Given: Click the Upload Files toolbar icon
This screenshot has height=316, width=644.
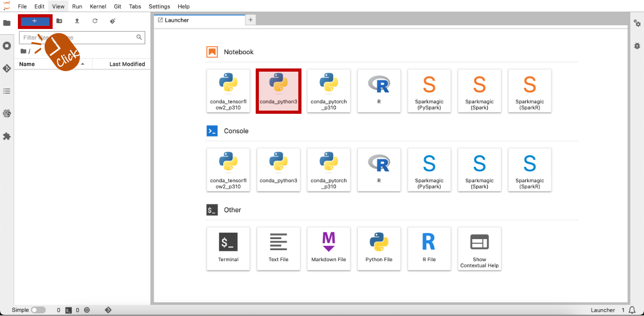Looking at the screenshot, I should pos(77,21).
